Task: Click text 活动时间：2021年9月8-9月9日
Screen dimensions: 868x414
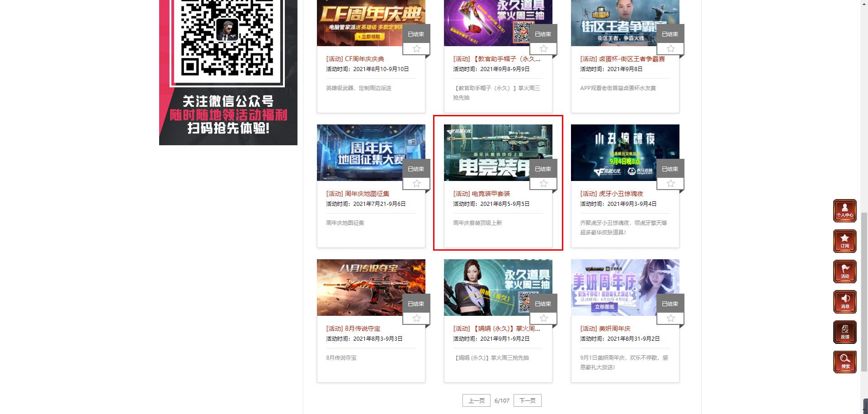Action: (x=491, y=69)
